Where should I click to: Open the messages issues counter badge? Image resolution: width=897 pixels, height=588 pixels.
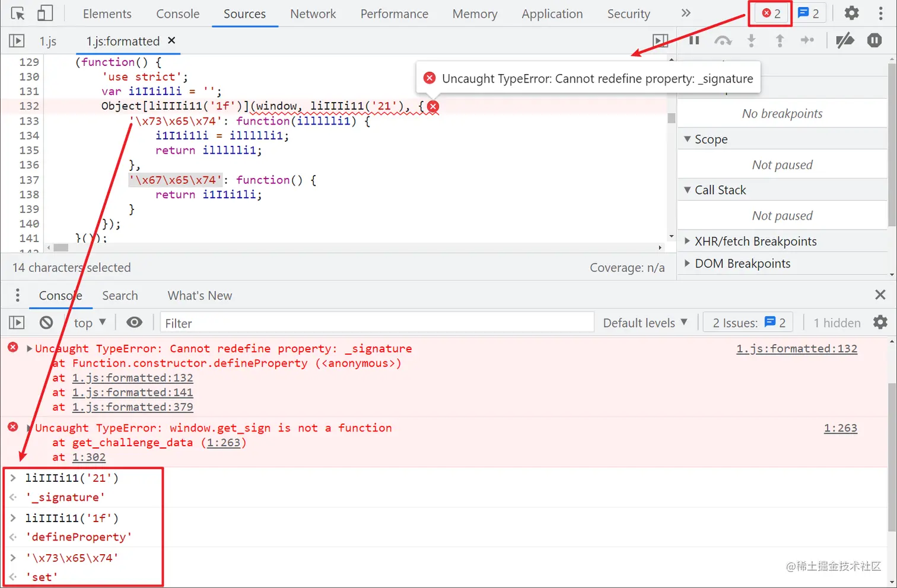808,13
